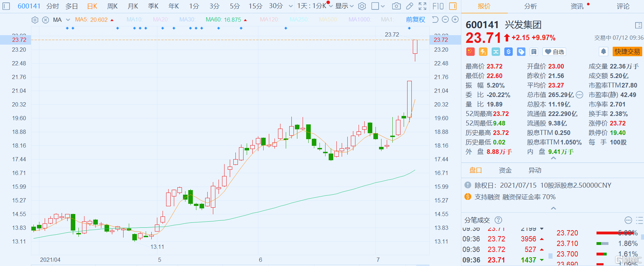Image resolution: width=644 pixels, height=266 pixels.
Task: Click the price alert bell icon
Action: pos(604,52)
